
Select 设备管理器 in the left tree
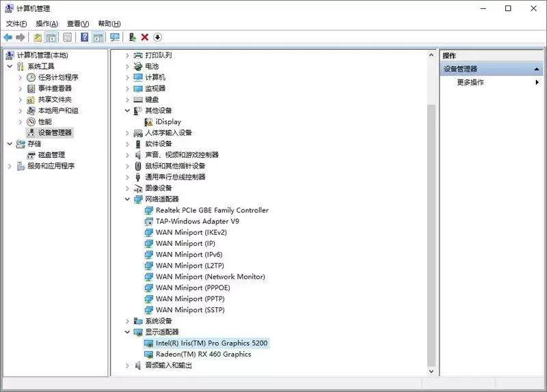[55, 132]
